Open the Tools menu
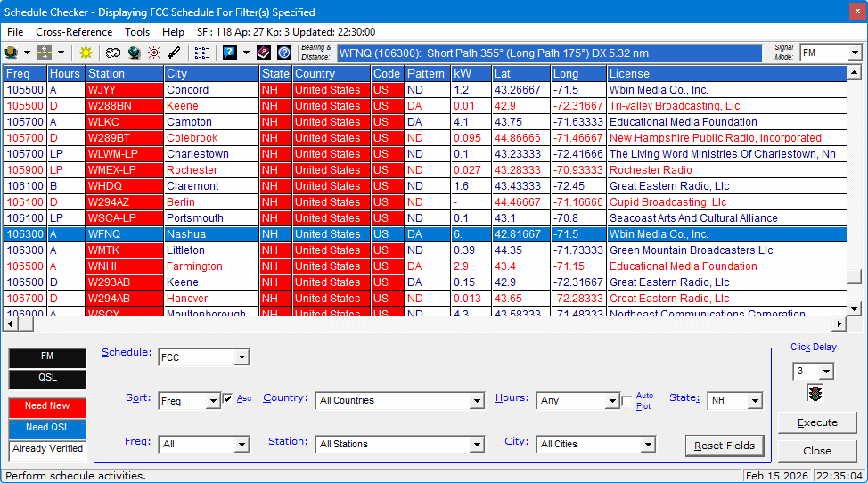 pos(137,32)
